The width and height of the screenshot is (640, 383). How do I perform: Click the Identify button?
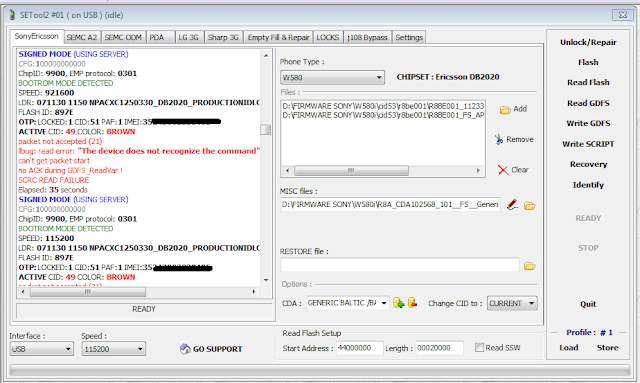(588, 185)
